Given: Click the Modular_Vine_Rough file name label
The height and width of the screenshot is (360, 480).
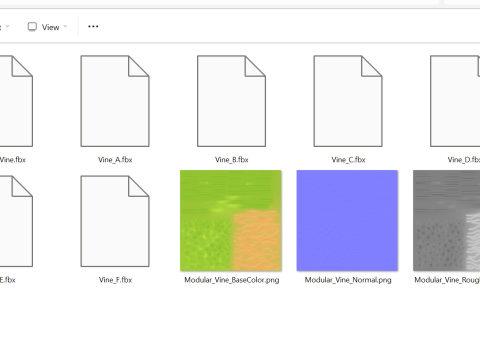Looking at the screenshot, I should point(447,280).
